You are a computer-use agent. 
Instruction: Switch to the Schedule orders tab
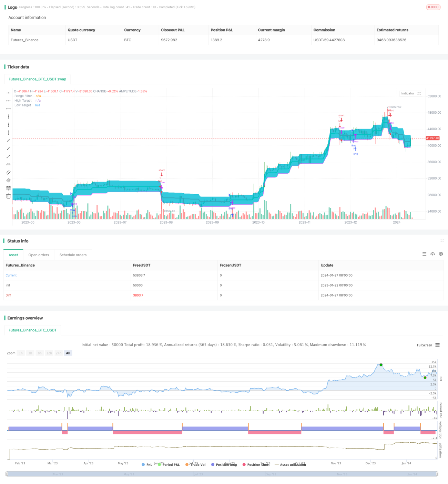coord(73,255)
